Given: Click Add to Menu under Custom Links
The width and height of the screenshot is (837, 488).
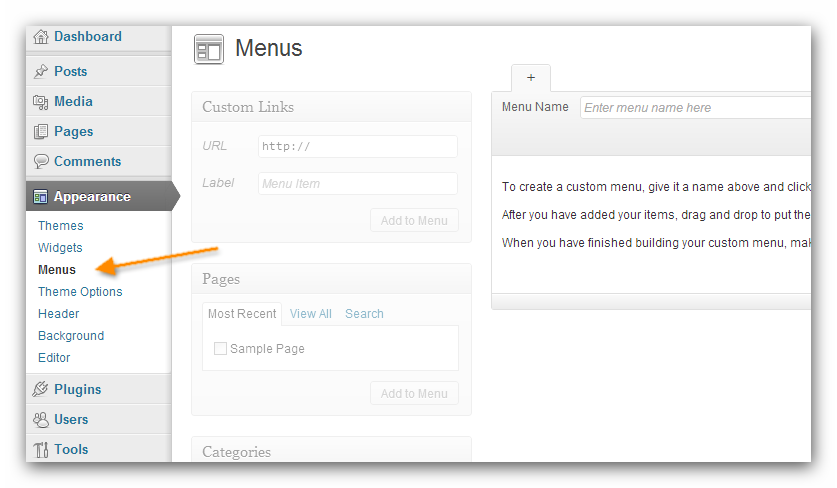Looking at the screenshot, I should point(414,221).
